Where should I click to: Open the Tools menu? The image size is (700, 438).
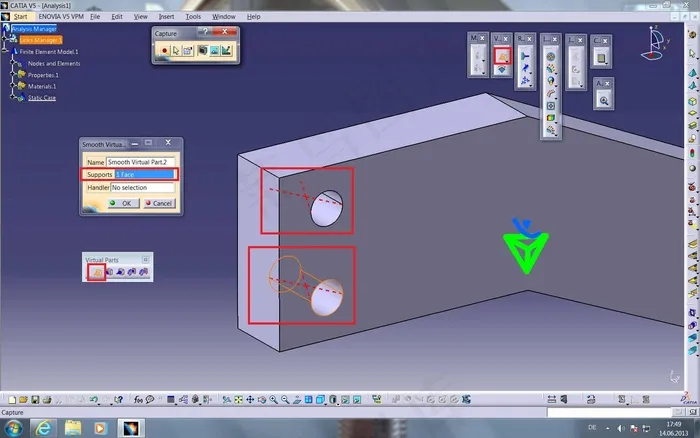coord(193,17)
